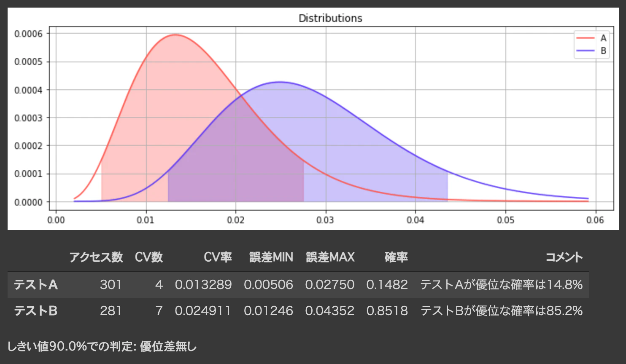Click the 0.0006 y-axis tick label

click(x=29, y=34)
